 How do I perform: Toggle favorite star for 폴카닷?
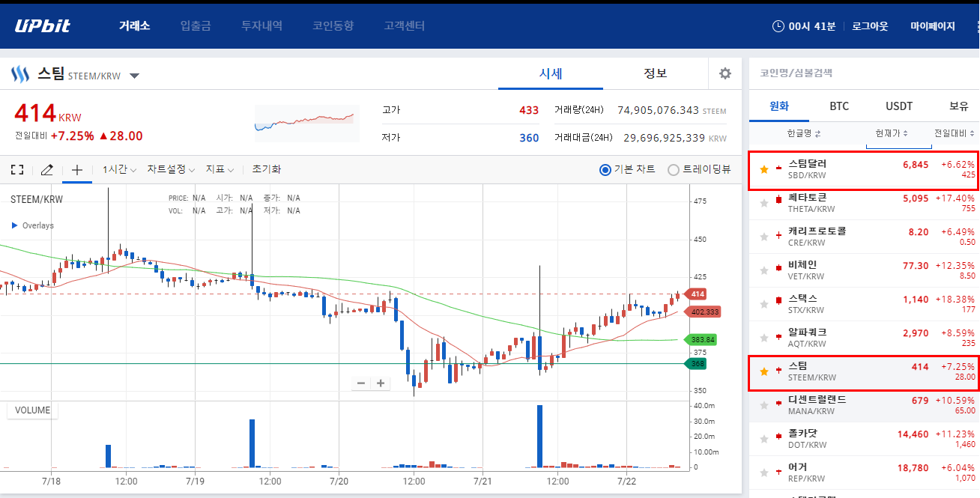[764, 439]
